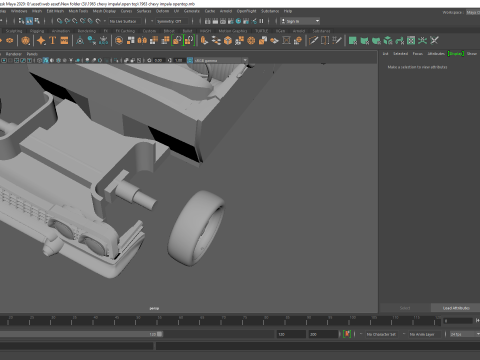Viewport: 480px width, 360px height.
Task: Click the orange SVG tool shelf icon
Action: click(64, 41)
